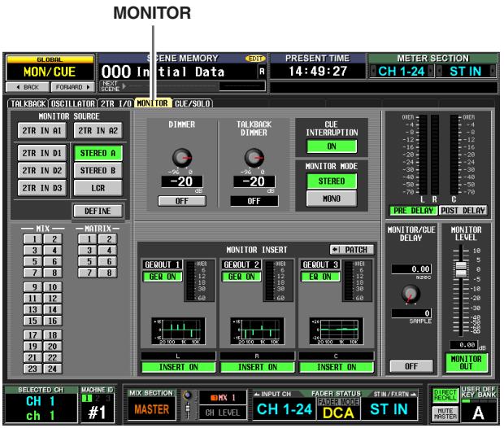
Task: Click the NEXT SCENE arrow icon
Action: tap(124, 86)
